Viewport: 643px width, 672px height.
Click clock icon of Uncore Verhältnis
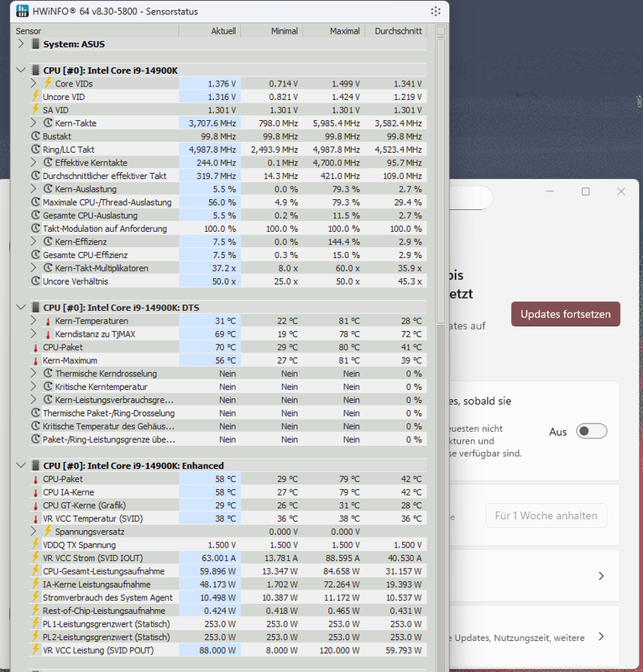click(36, 281)
